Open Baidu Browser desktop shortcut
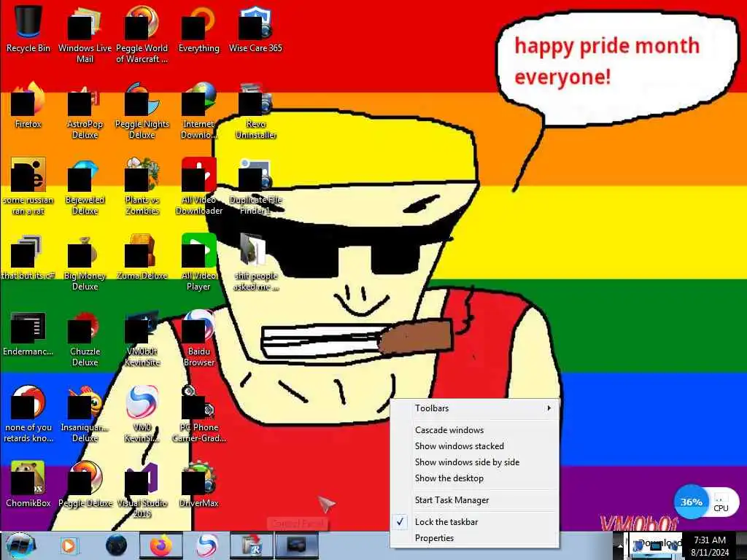 pos(198,338)
